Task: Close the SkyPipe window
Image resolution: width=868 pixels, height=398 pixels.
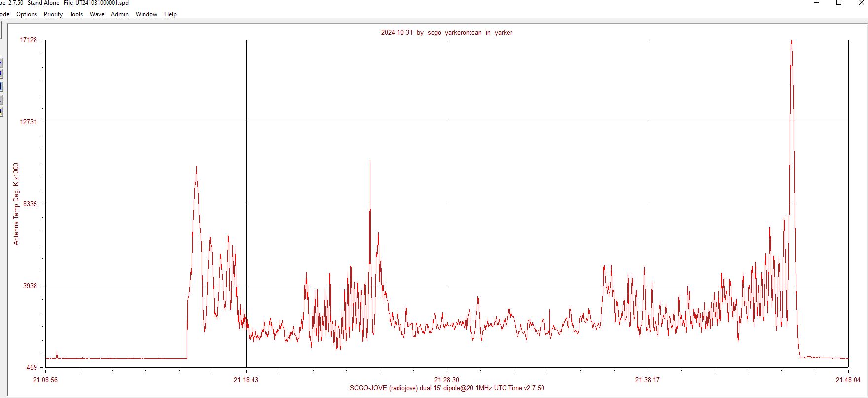Action: [861, 3]
